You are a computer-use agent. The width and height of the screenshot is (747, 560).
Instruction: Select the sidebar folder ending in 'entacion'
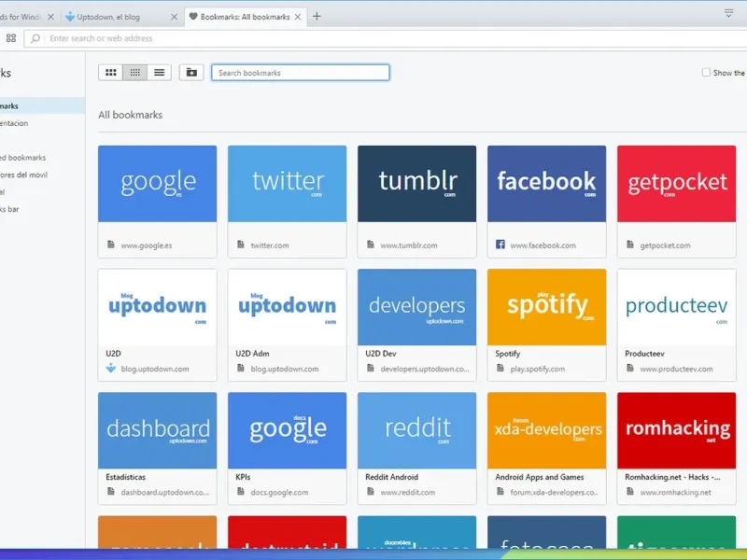(x=42, y=123)
